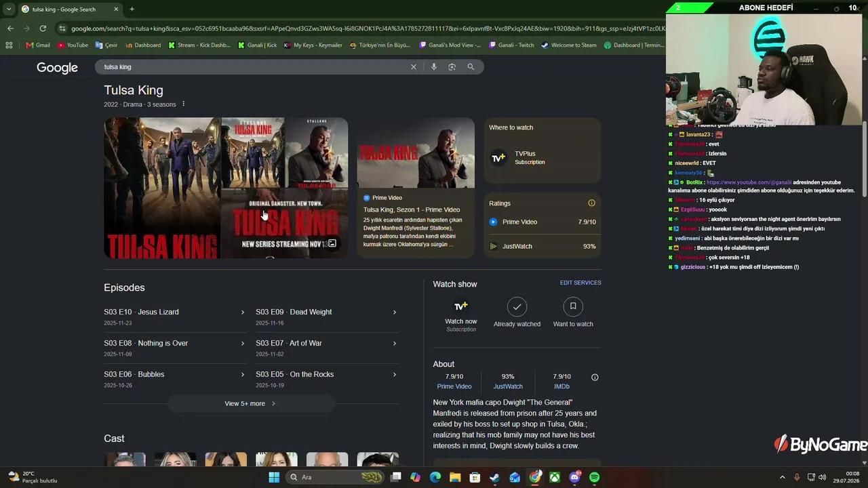Click the TVPlus logo under Where to watch
Image resolution: width=868 pixels, height=488 pixels.
coord(498,158)
